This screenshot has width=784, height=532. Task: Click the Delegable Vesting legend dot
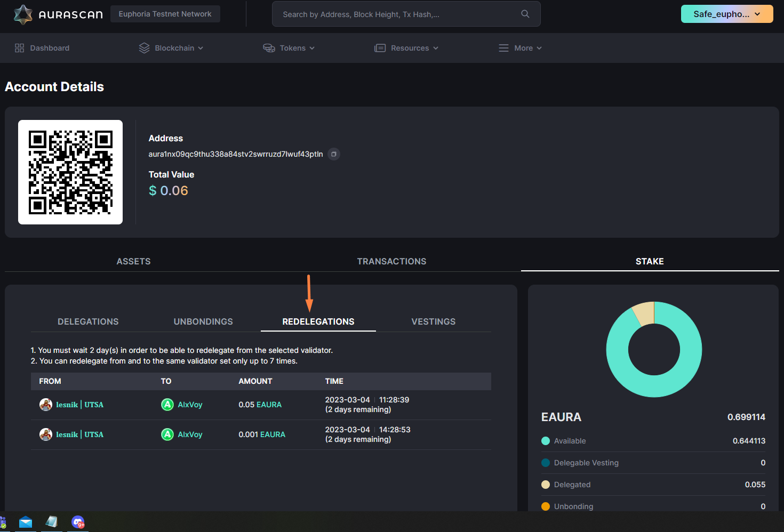coord(546,463)
